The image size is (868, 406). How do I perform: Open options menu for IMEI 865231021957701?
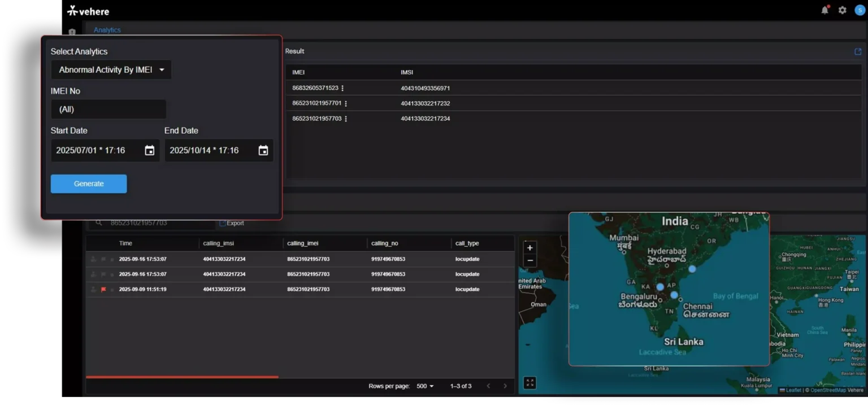coord(346,103)
